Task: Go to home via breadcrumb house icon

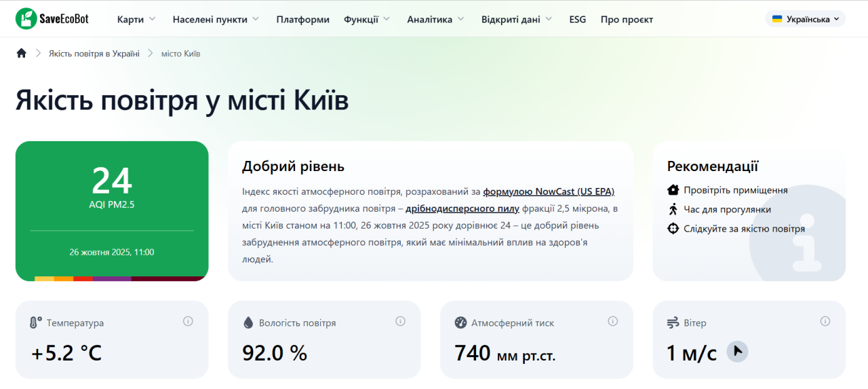Action: click(x=22, y=54)
